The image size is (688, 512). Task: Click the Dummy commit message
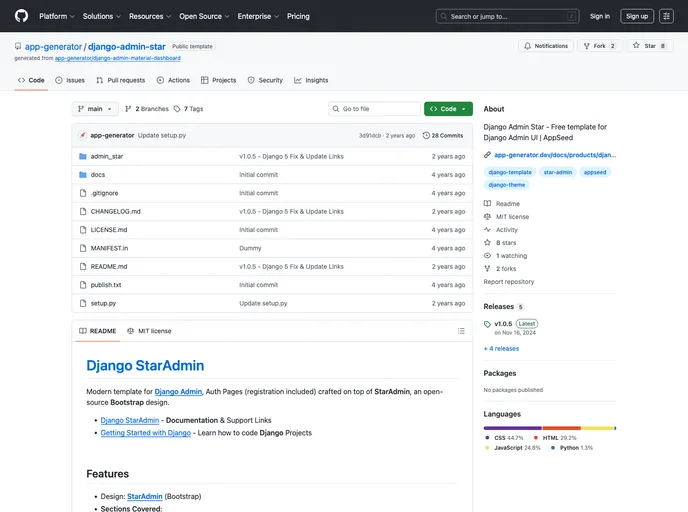(250, 248)
